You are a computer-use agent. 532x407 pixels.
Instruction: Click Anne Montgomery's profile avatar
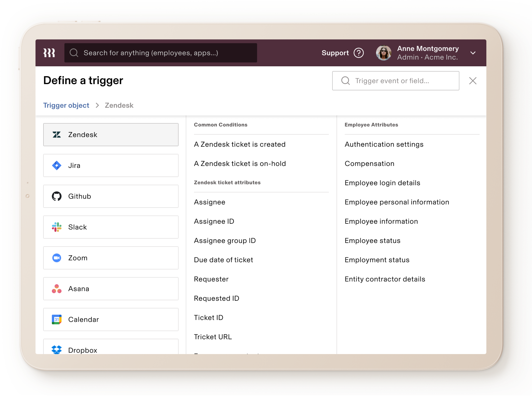(x=384, y=53)
